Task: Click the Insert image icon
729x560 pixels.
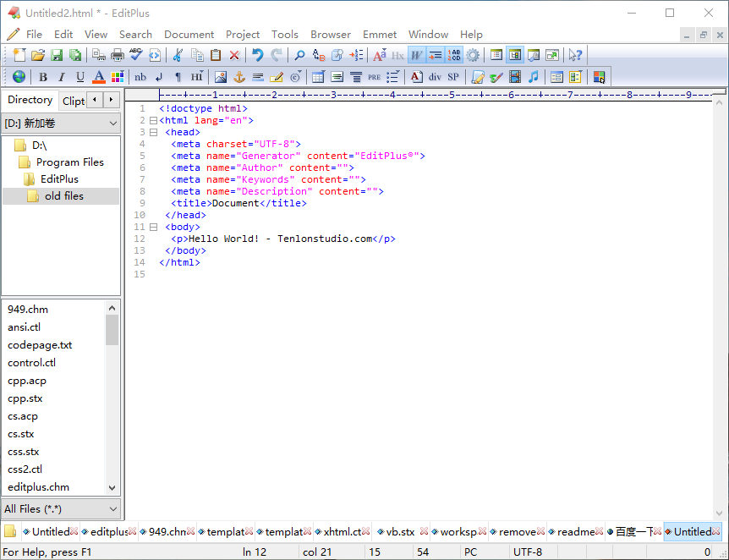Action: [x=221, y=77]
